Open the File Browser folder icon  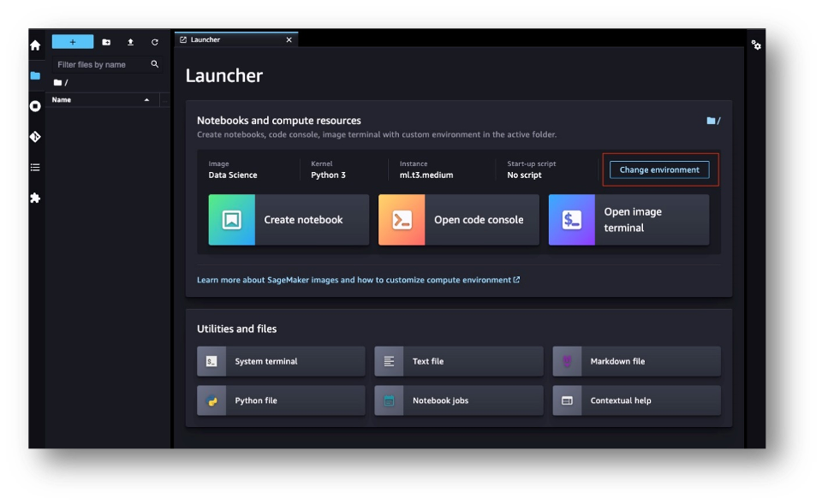35,76
